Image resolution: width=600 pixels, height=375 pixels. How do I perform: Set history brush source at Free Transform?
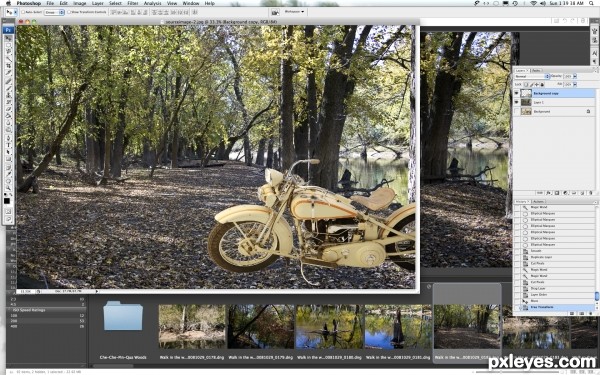click(517, 307)
